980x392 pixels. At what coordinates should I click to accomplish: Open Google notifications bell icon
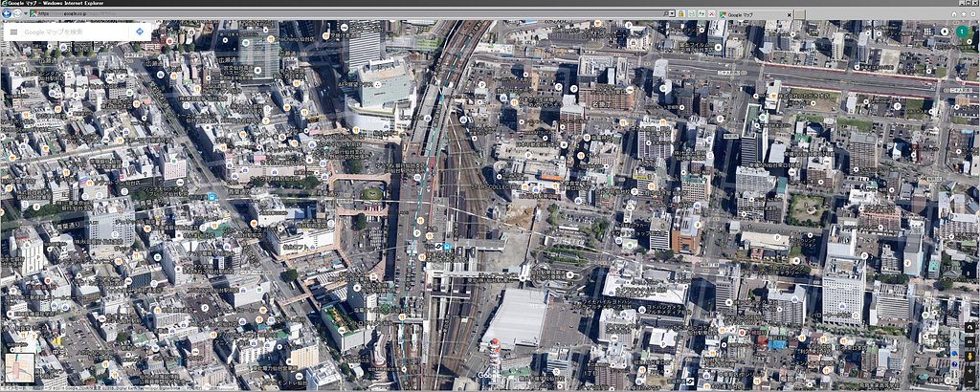tap(945, 32)
